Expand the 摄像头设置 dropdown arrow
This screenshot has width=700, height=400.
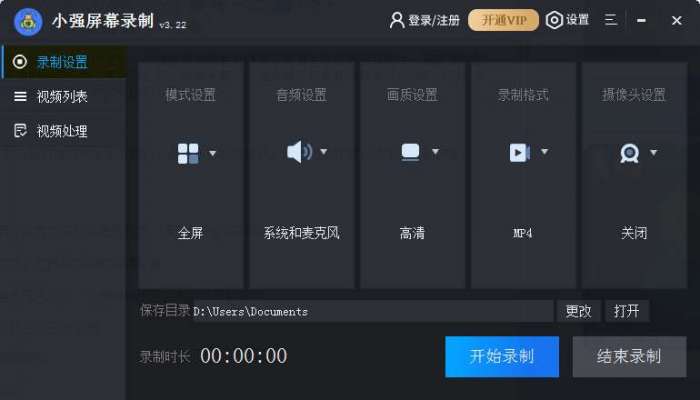(654, 153)
